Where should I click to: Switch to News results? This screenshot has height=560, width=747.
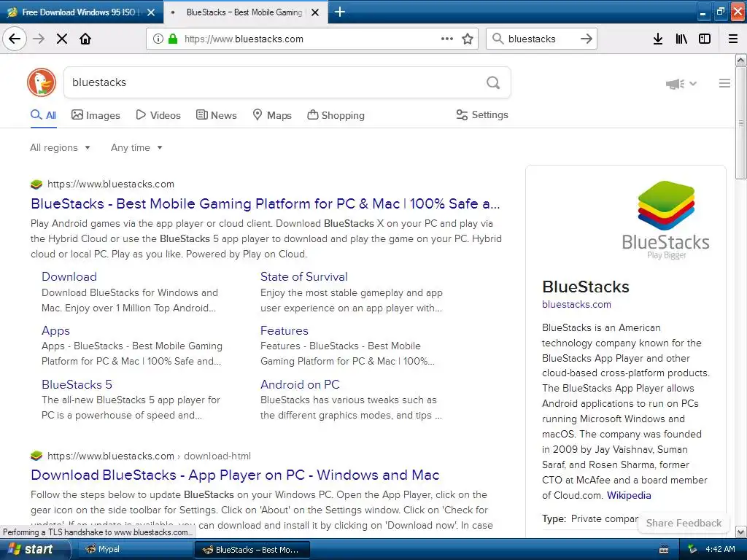point(216,115)
